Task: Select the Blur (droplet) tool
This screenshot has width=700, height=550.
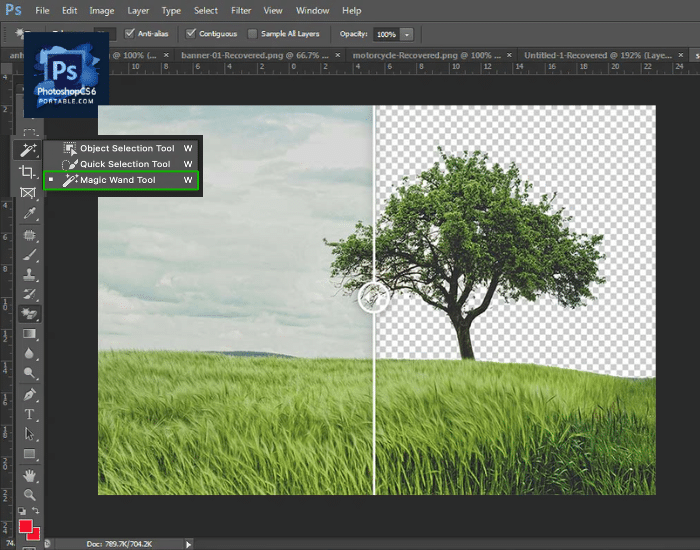Action: pos(29,354)
